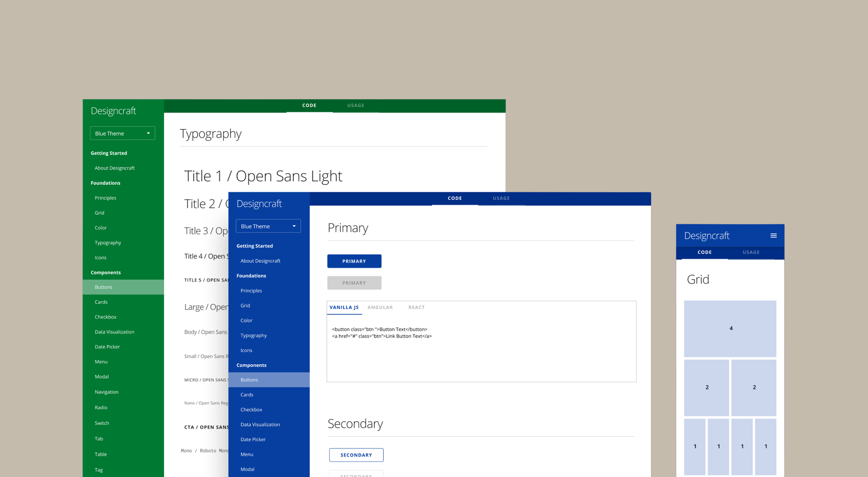868x477 pixels.
Task: Open Typography in the green sidebar
Action: tap(108, 243)
